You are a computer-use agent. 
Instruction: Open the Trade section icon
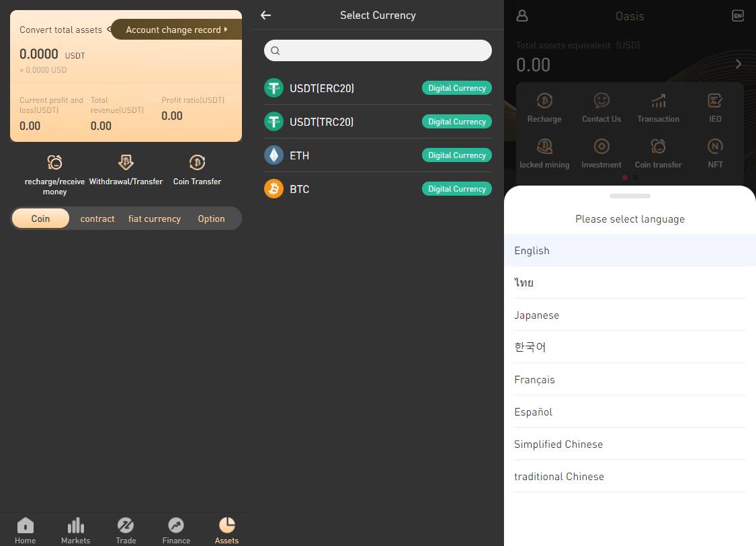(x=126, y=525)
